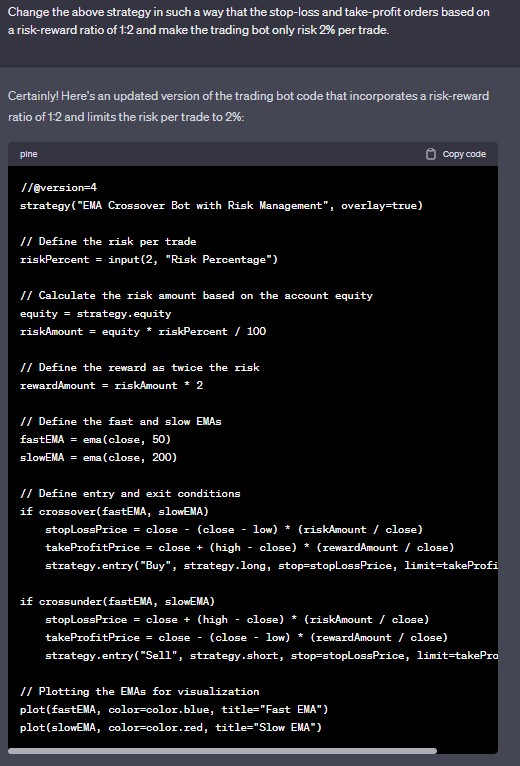Click the "Certainly! Here's an updated version" reply text

click(248, 106)
